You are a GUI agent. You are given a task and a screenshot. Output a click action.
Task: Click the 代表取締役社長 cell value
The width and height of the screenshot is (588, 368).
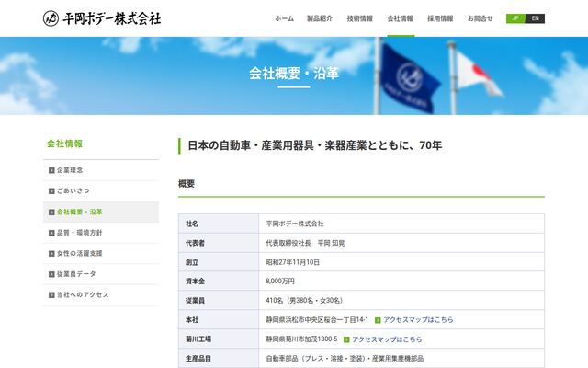click(x=305, y=243)
